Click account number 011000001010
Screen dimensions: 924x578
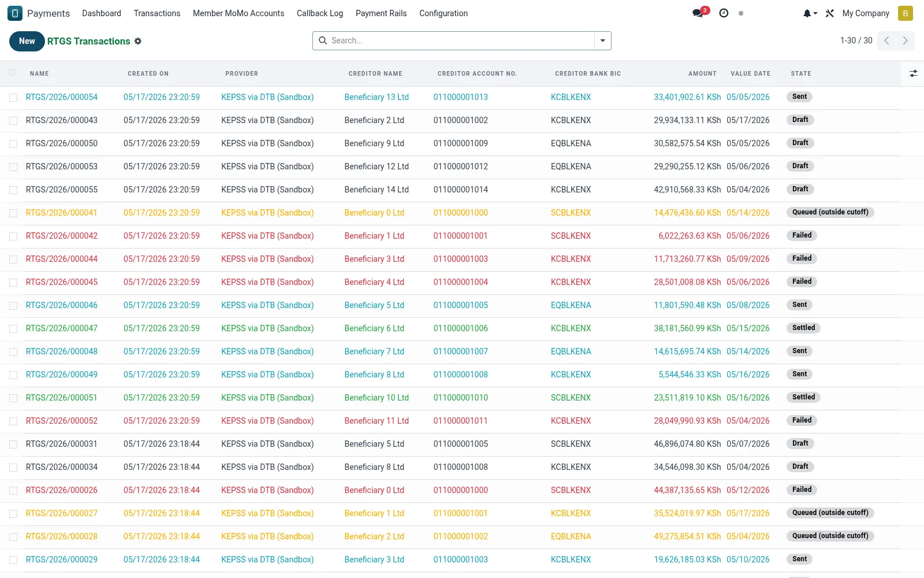coord(461,398)
